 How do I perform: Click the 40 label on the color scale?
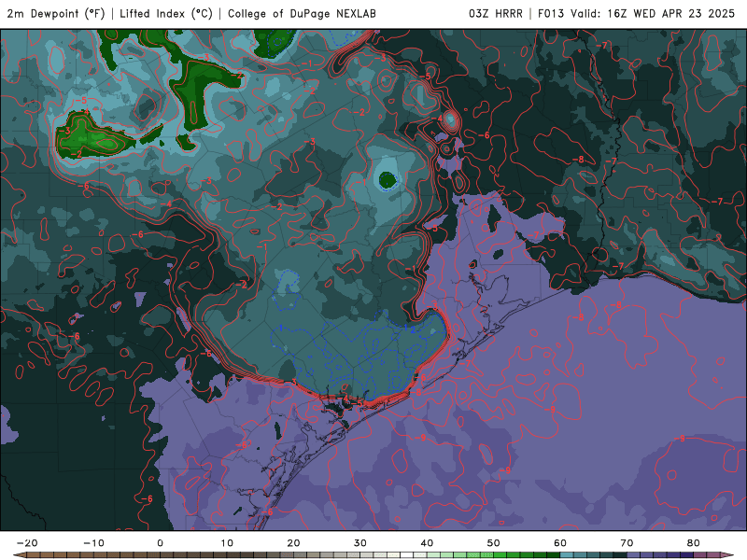click(427, 543)
